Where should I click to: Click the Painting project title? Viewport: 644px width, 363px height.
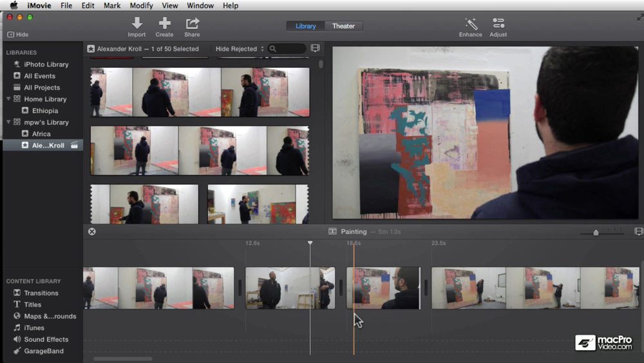(354, 231)
